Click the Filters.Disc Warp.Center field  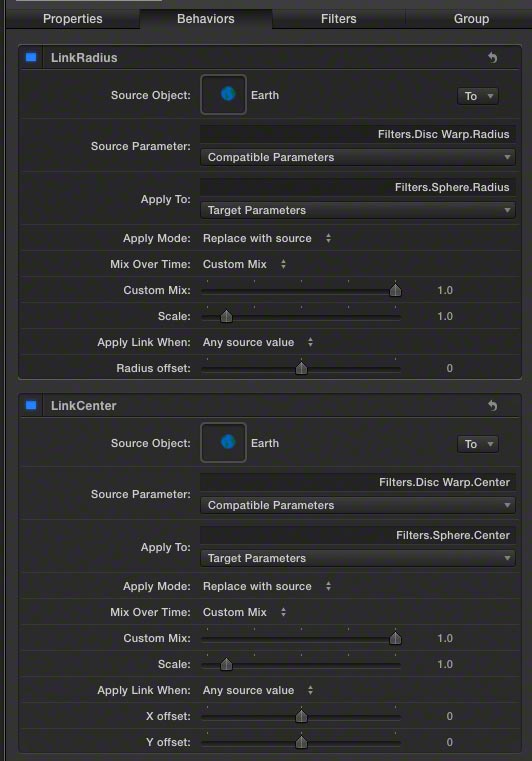[x=358, y=482]
